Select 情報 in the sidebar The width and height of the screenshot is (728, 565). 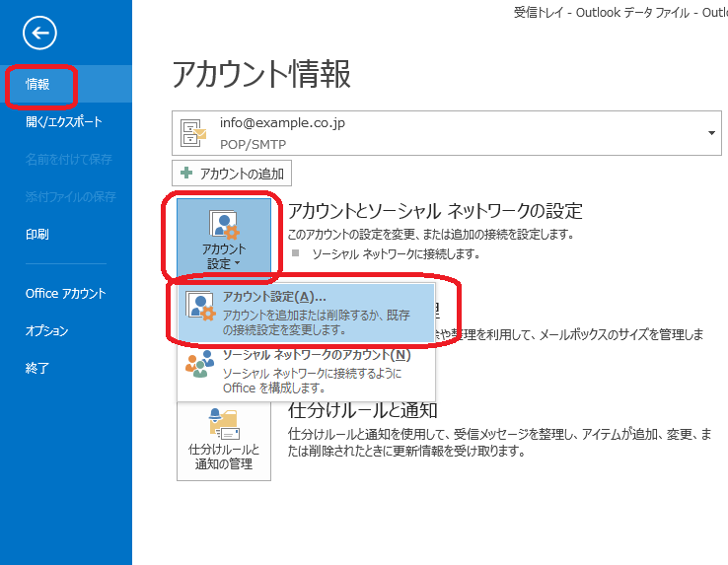[66, 84]
